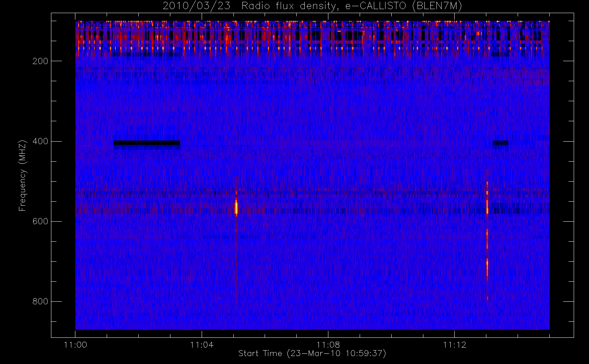Click the Start Time axis label
Viewport: 589px width, 364px height.
(x=312, y=353)
